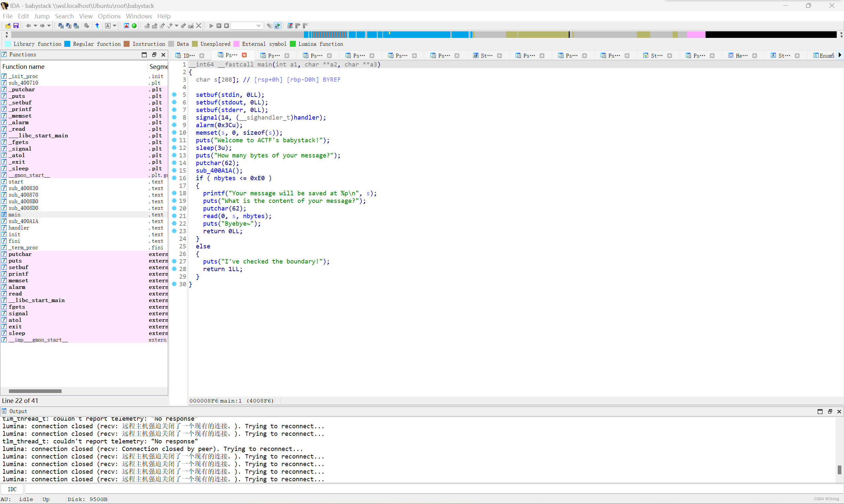This screenshot has height=504, width=844.
Task: Toggle breakpoint dot on line 21
Action: [174, 216]
